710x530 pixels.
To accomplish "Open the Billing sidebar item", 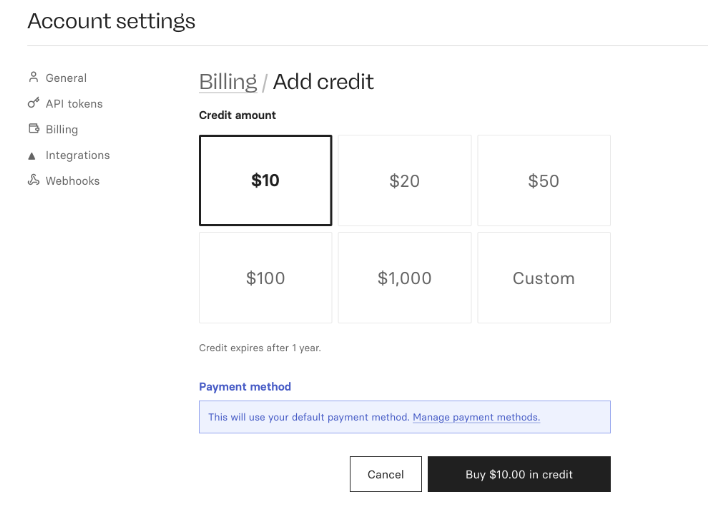I will (x=62, y=130).
